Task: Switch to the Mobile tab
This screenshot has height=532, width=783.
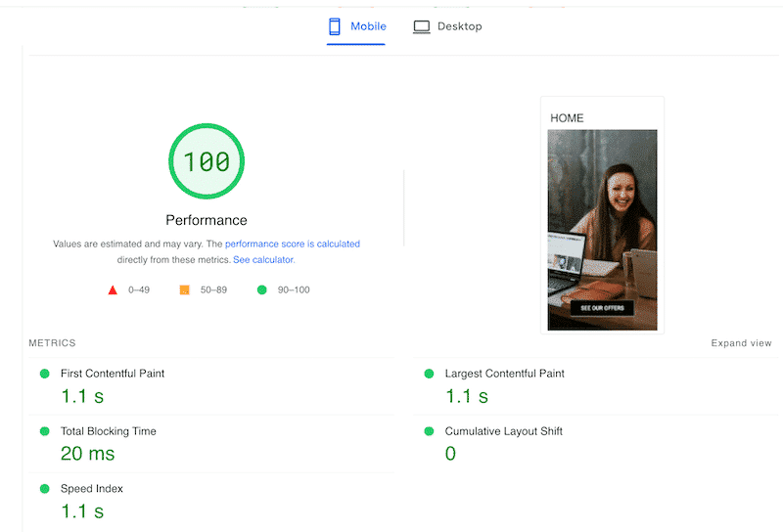Action: 357,26
